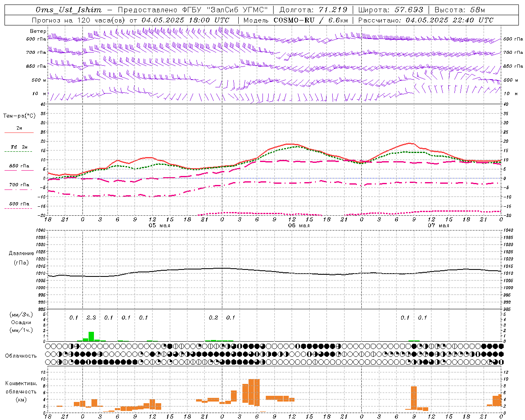Click the tallest orange convective cloud bar
525x420 pixels.
click(x=257, y=393)
